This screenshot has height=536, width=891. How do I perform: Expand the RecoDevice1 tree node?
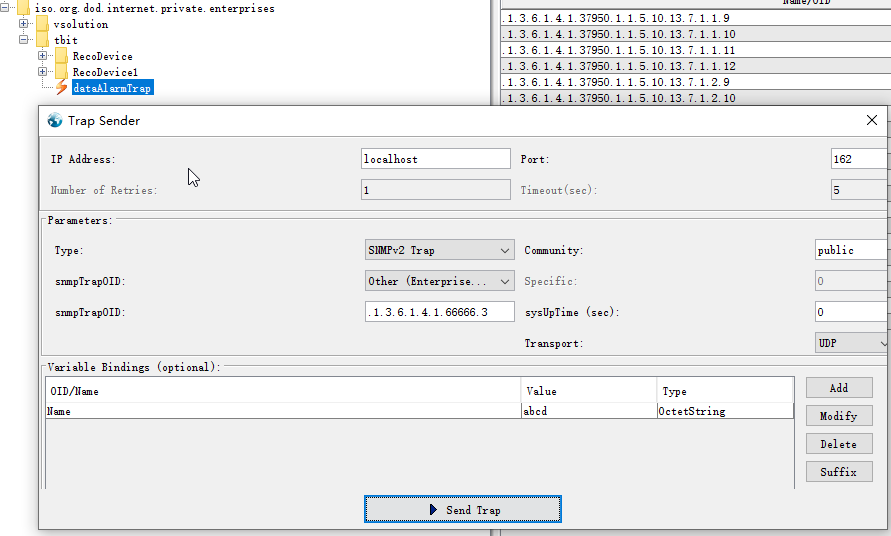(x=43, y=72)
